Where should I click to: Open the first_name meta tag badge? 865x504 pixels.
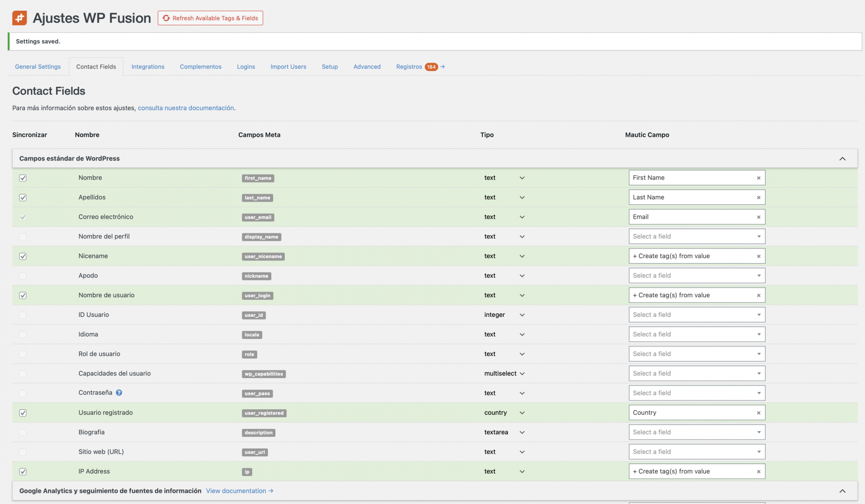pyautogui.click(x=258, y=178)
